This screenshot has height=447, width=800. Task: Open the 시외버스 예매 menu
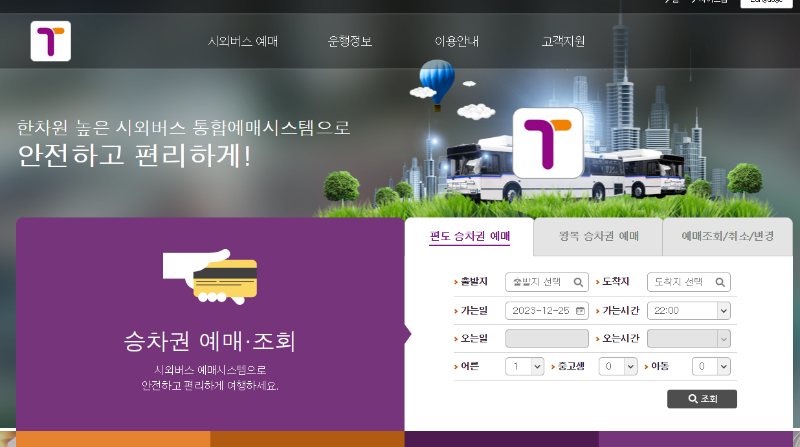click(242, 41)
